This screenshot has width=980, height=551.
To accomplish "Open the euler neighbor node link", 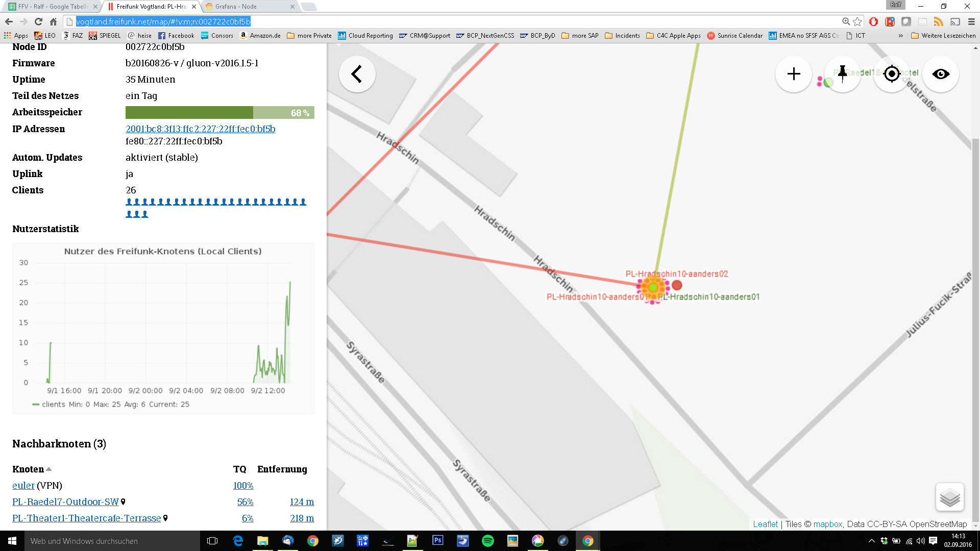I will [23, 486].
